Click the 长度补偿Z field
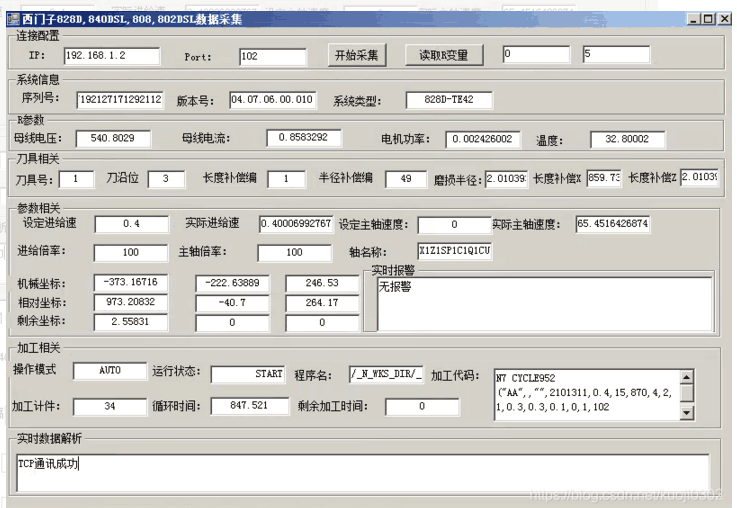This screenshot has width=737, height=508. (699, 178)
